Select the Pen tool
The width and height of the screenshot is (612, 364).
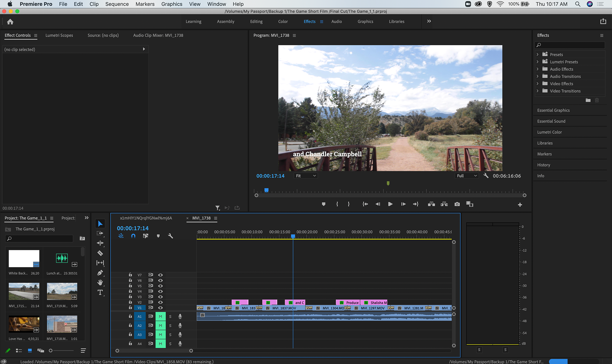(100, 273)
